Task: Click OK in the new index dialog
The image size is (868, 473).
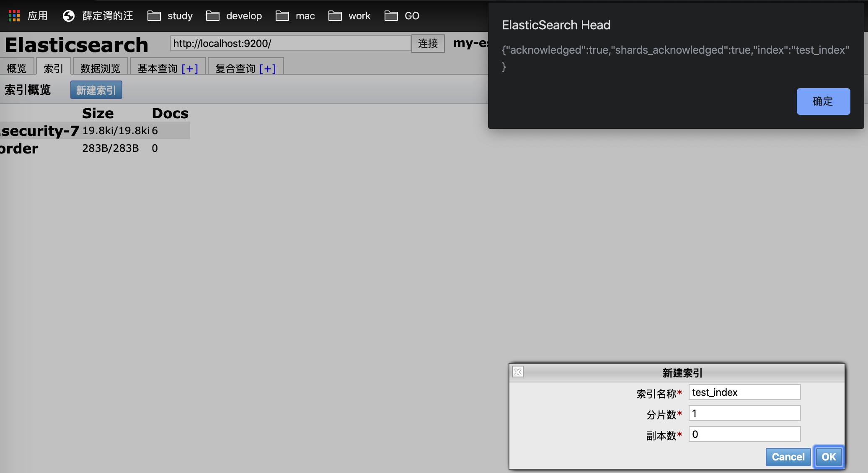Action: (829, 457)
